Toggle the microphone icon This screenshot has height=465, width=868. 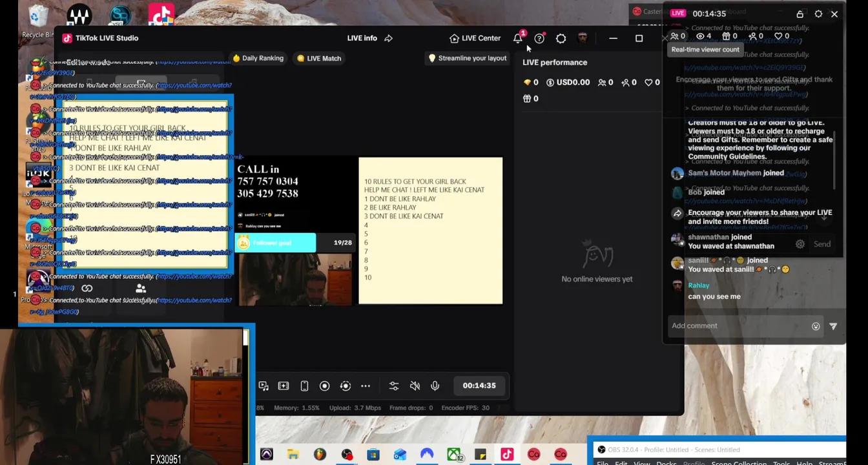pyautogui.click(x=435, y=386)
